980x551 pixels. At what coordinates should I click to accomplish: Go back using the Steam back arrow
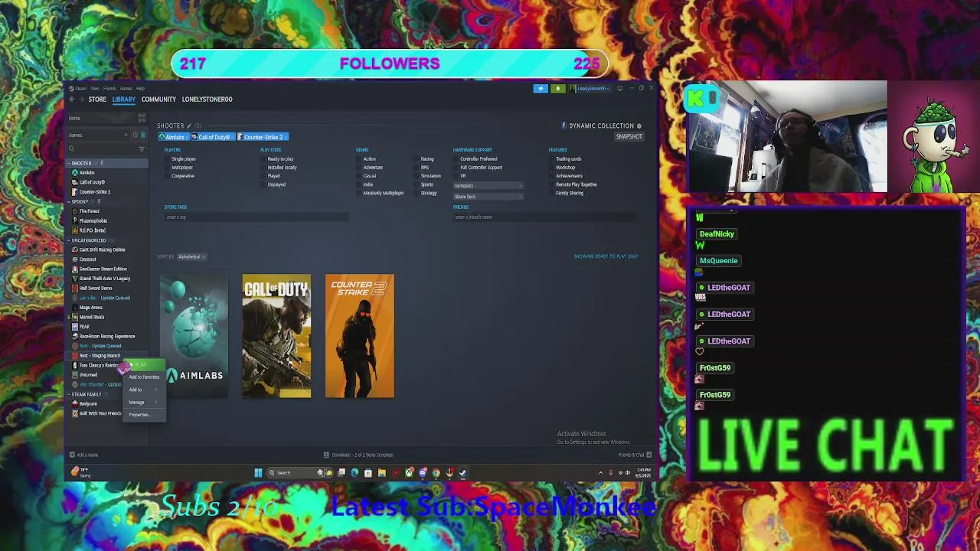click(72, 99)
